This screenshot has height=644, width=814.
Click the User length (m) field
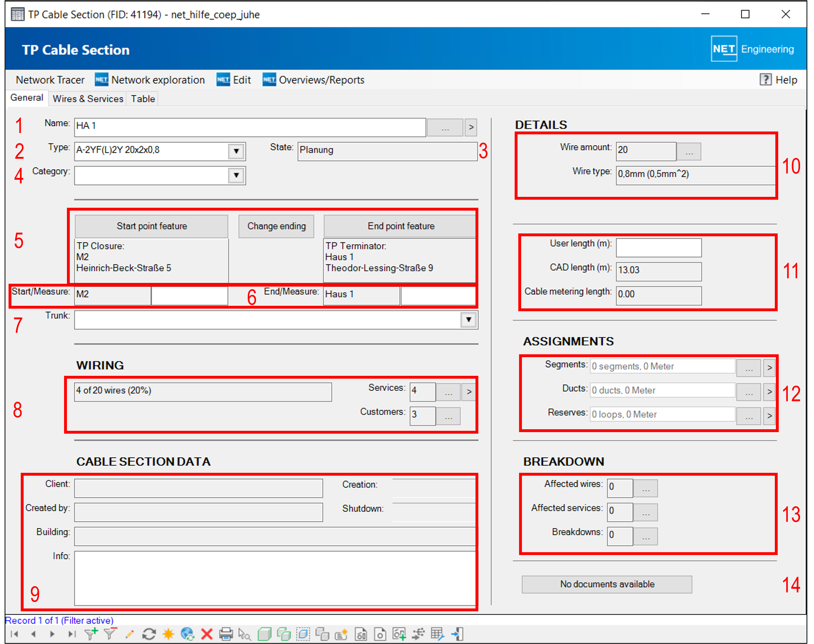(659, 248)
